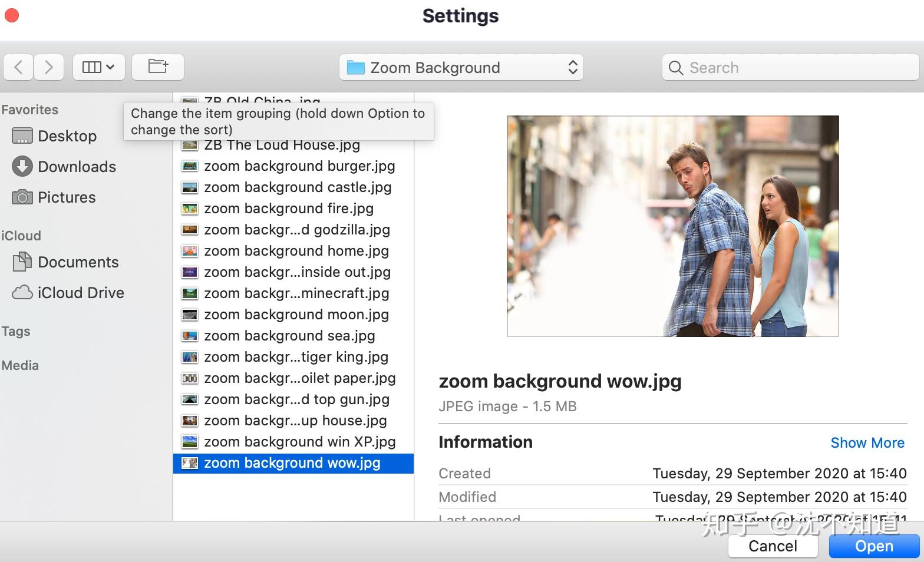
Task: Click the Open button
Action: 874,546
